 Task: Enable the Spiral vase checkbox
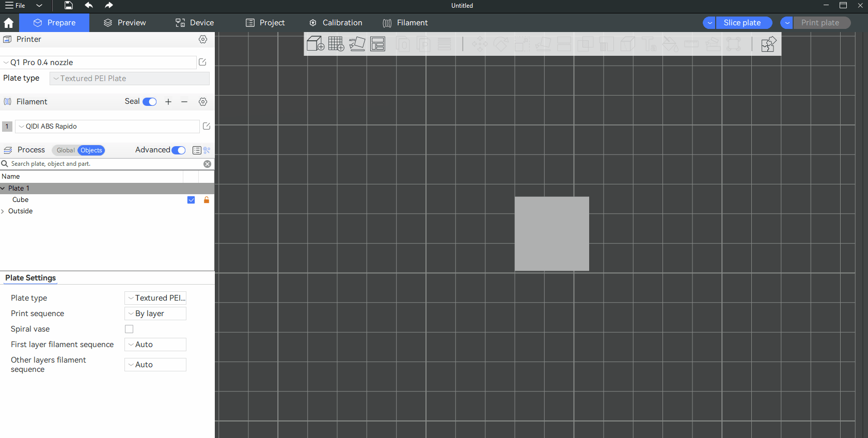pyautogui.click(x=129, y=329)
